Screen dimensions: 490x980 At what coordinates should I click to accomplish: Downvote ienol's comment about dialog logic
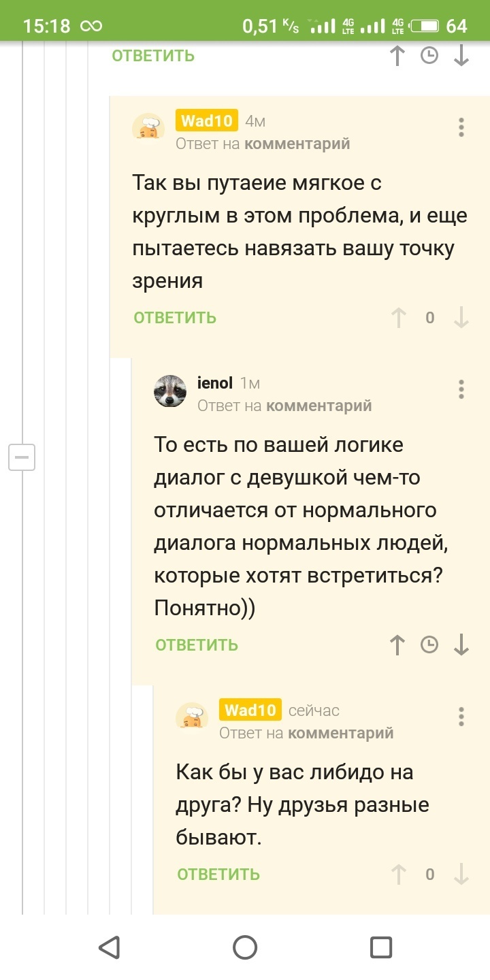pos(461,644)
